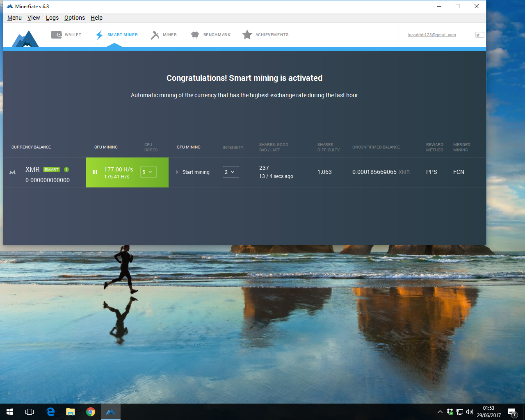Open the network tray icon
The width and height of the screenshot is (525, 420).
tap(460, 412)
